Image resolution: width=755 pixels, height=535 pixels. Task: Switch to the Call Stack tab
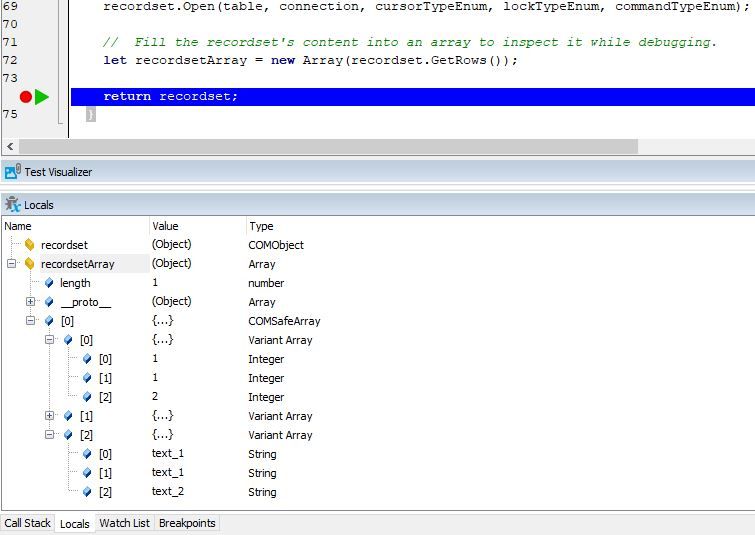27,523
